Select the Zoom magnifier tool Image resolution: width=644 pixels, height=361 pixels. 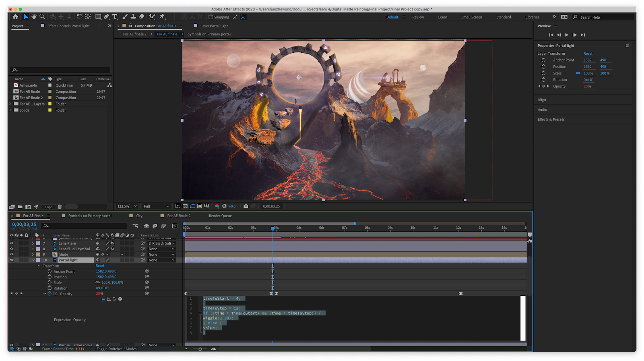pyautogui.click(x=42, y=17)
